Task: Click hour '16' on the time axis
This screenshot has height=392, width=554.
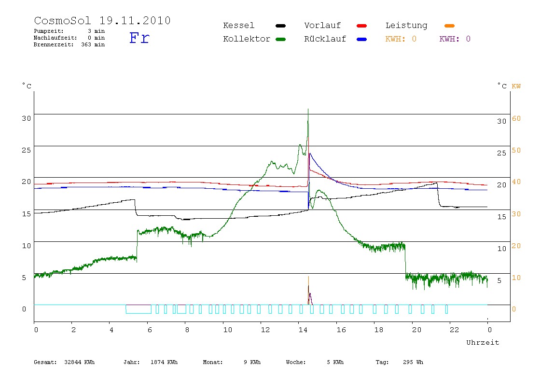Action: pos(341,330)
